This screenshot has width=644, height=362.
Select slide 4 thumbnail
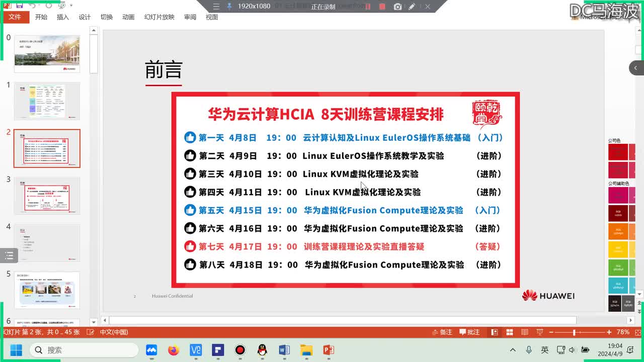click(x=47, y=243)
